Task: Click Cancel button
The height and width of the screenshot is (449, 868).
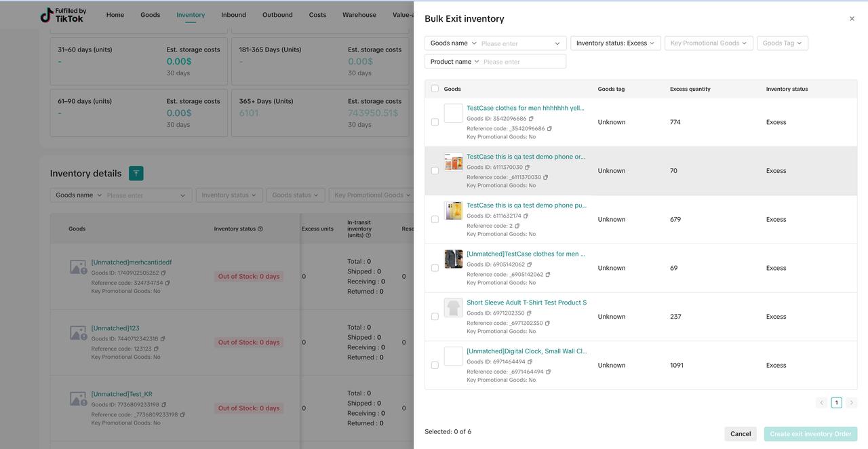Action: tap(741, 434)
